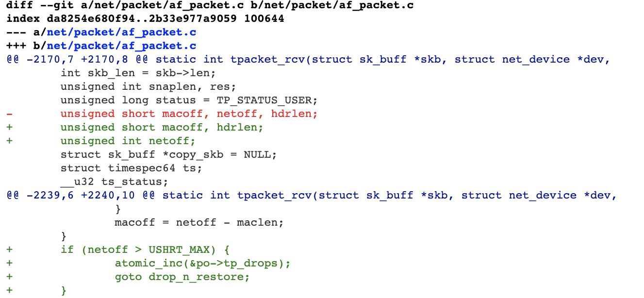644x298 pixels.
Task: Click the index da8254e680f94..2b33e977a9059 line
Action: [145, 19]
